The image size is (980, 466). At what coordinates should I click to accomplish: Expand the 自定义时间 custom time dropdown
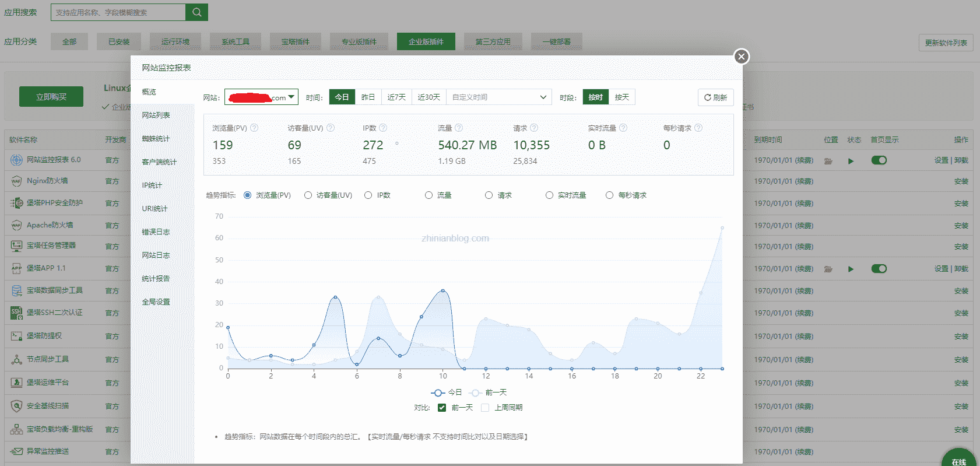pos(499,97)
